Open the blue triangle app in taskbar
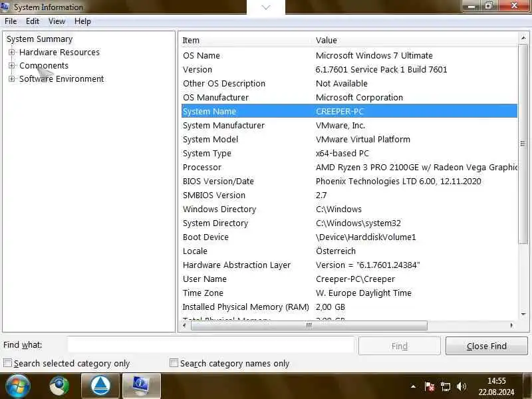Image resolution: width=532 pixels, height=399 pixels. (x=100, y=386)
